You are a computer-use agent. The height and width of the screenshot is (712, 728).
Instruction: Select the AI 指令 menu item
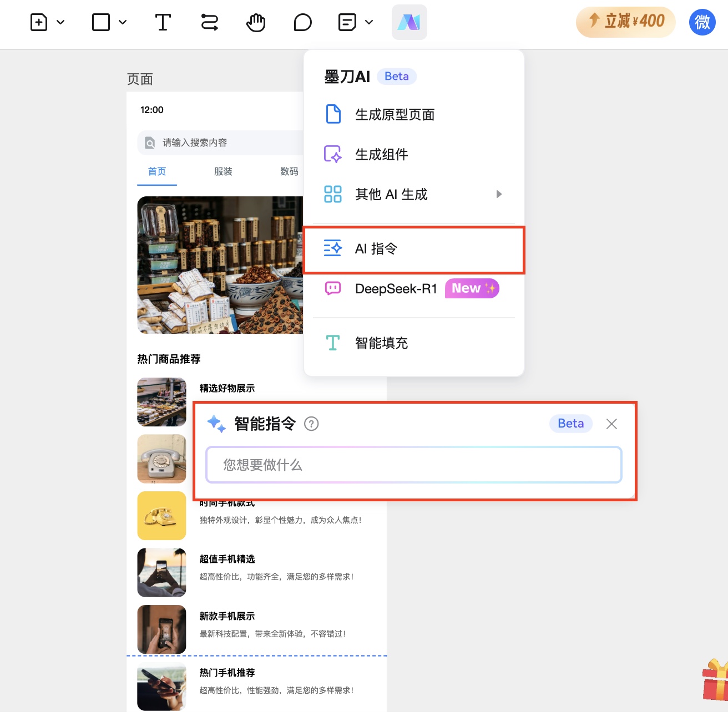(414, 248)
